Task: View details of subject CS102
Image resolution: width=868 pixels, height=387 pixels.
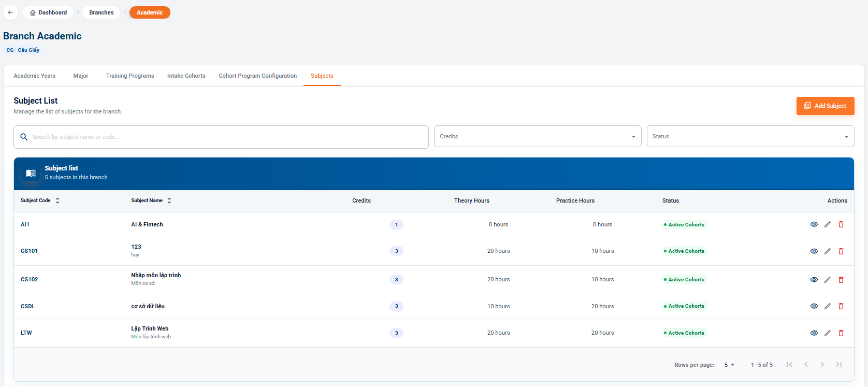Action: [x=814, y=280]
